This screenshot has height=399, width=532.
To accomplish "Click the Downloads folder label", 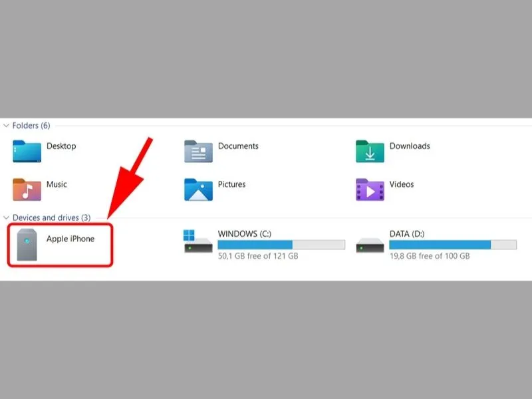I will 410,146.
